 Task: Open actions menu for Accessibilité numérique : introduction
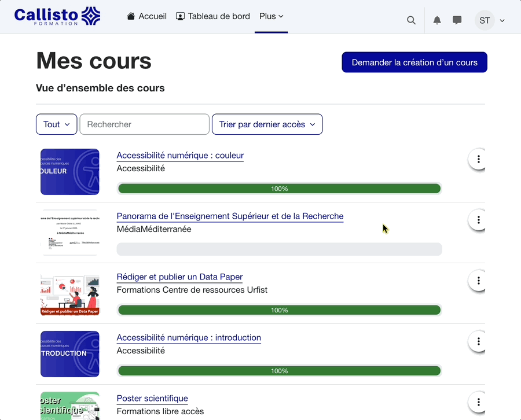coord(478,341)
